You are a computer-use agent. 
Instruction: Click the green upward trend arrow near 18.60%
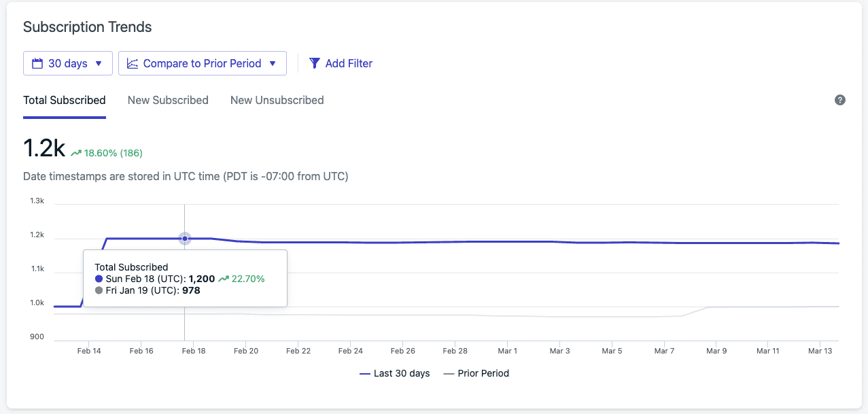(x=75, y=152)
